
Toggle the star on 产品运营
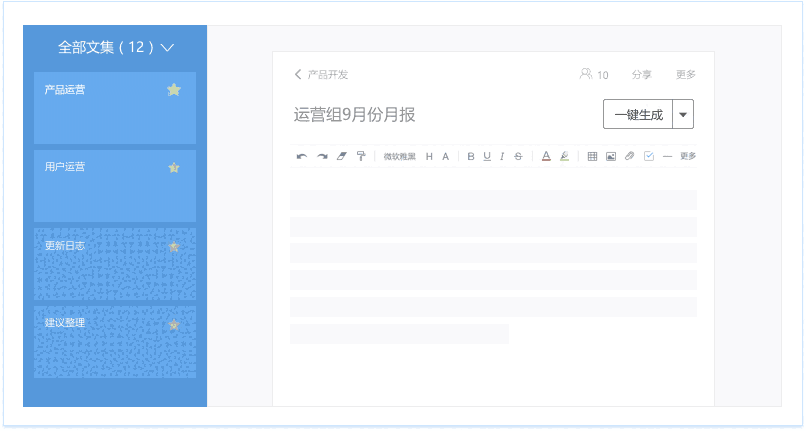point(174,90)
